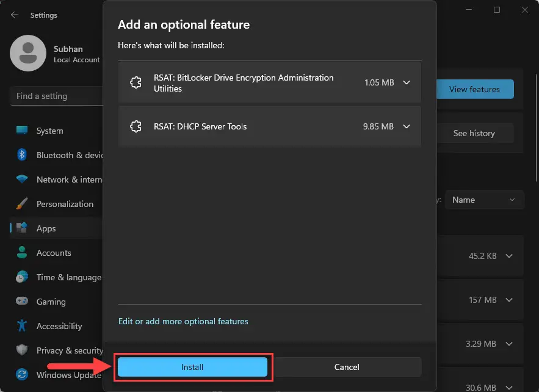The width and height of the screenshot is (539, 392).
Task: Click the Privacy & security shield icon
Action: (22, 350)
